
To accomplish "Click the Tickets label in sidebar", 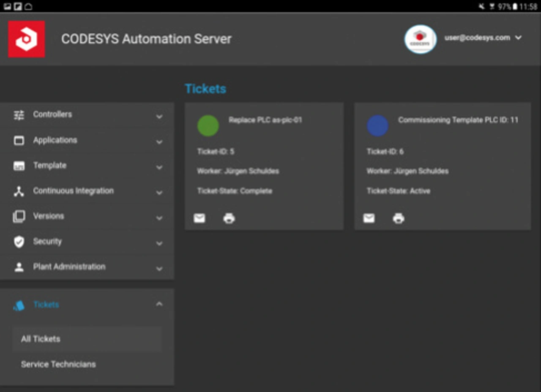I will coord(46,305).
